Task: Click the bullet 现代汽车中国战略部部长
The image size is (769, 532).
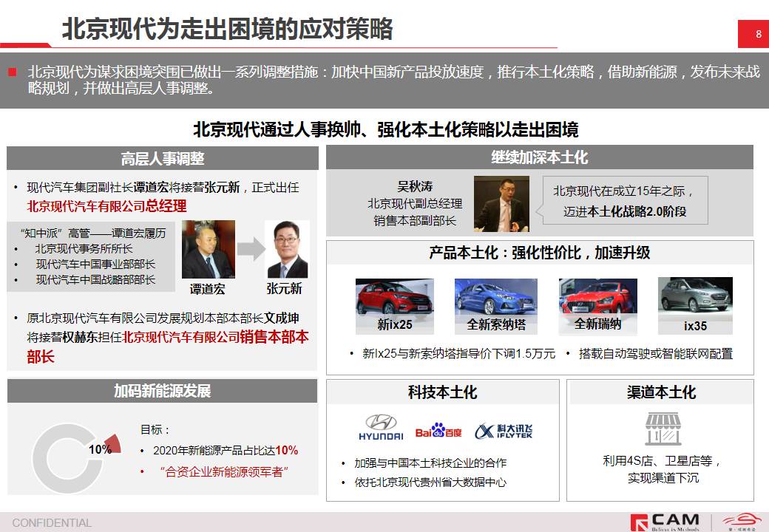Action: pyautogui.click(x=95, y=280)
